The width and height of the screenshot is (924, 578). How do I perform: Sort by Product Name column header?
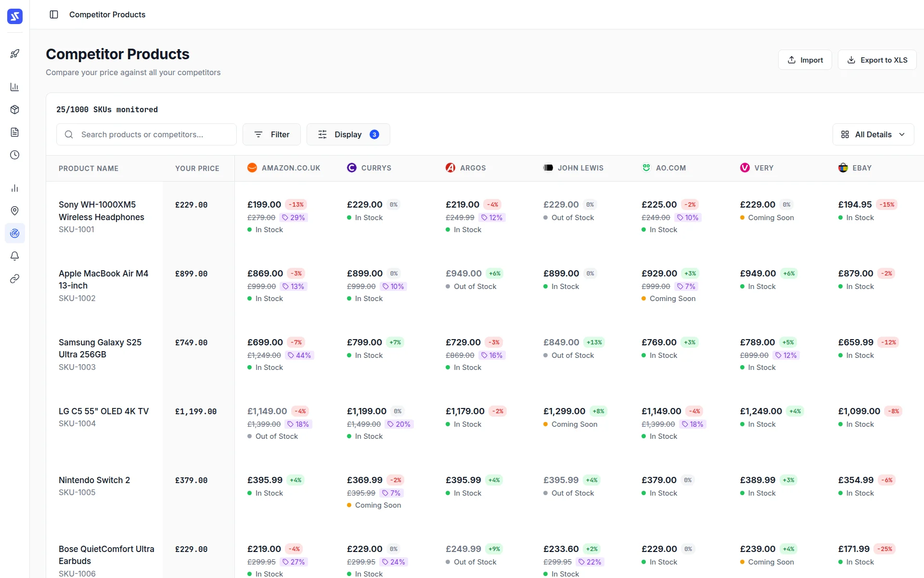[89, 169]
